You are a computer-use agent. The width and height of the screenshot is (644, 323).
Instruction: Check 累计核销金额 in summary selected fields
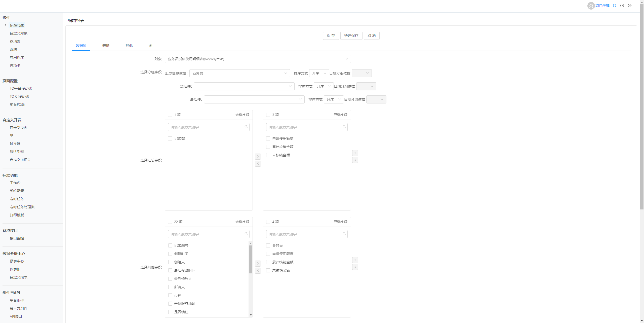(268, 147)
